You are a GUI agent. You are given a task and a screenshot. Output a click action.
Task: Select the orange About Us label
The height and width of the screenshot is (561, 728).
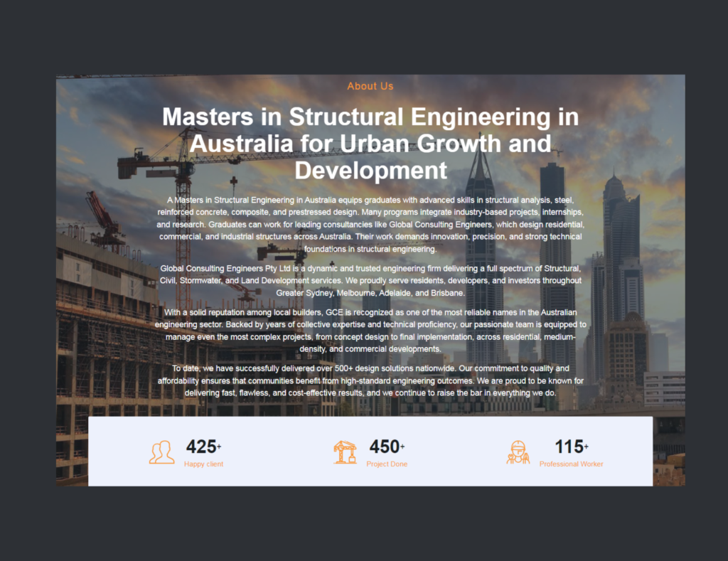[370, 86]
